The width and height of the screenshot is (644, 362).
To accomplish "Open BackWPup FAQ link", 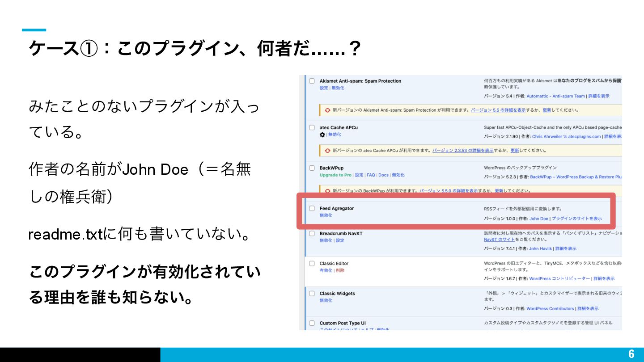I will click(371, 175).
